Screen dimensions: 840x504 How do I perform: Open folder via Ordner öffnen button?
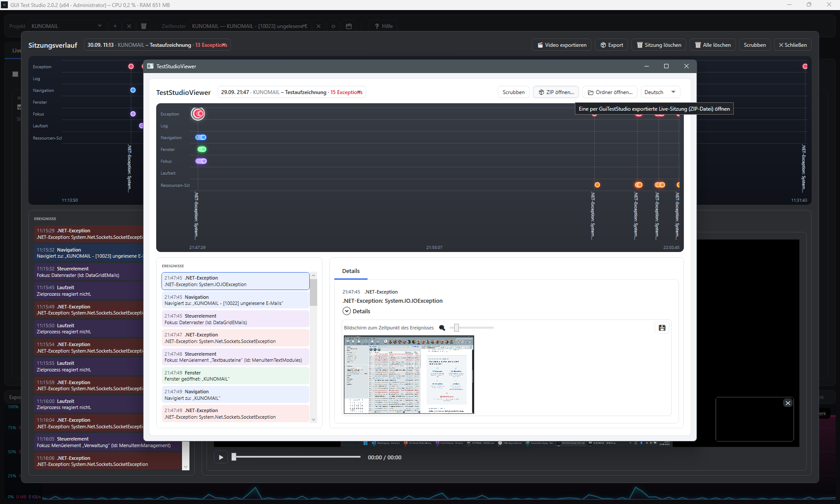610,92
